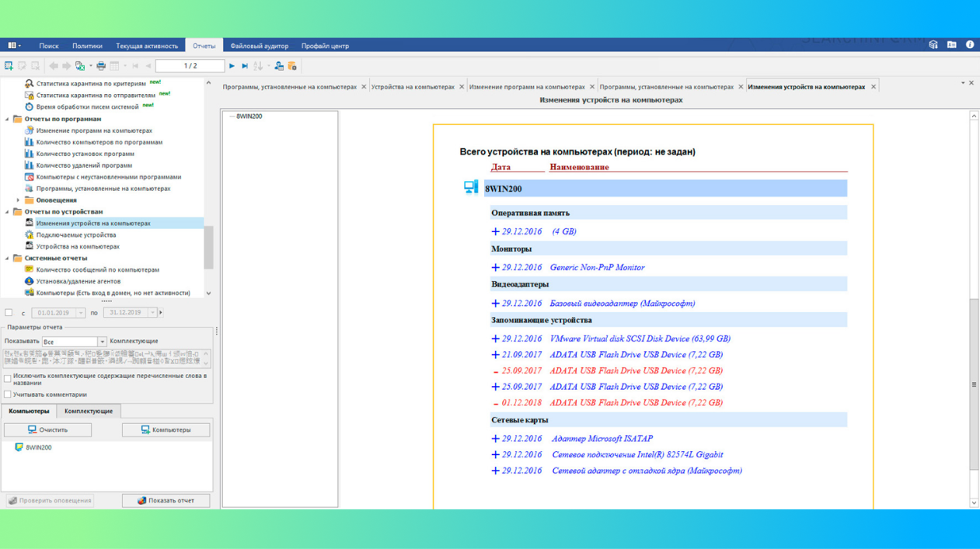Open the info icon in top-right corner
Viewport: 980px width, 549px height.
(x=969, y=45)
